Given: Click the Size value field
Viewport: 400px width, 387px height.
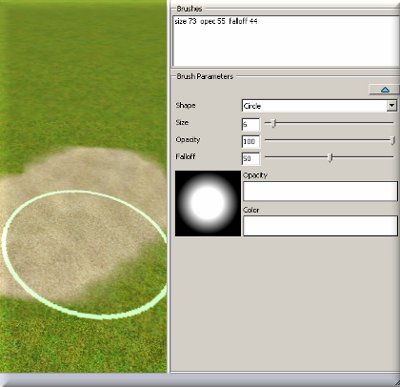Looking at the screenshot, I should click(x=251, y=124).
